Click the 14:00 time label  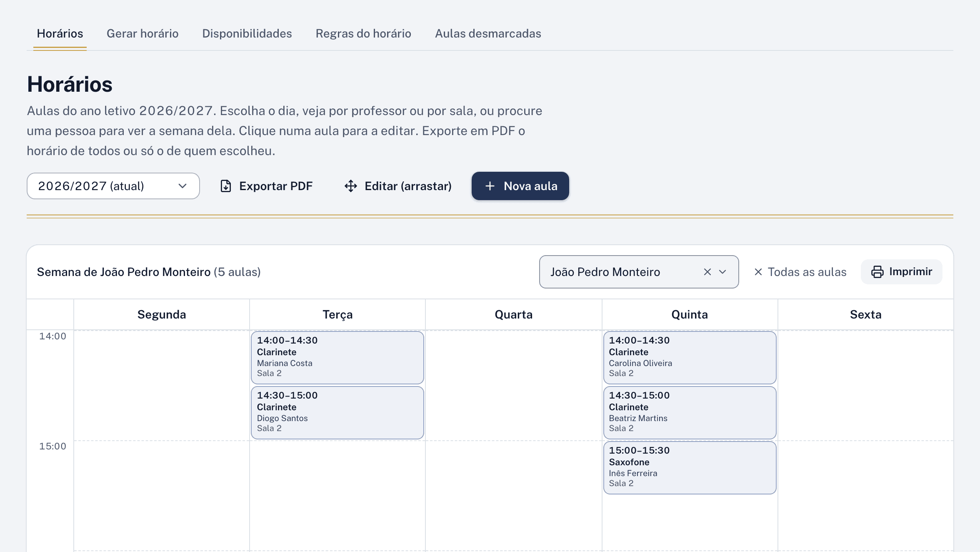click(x=52, y=336)
